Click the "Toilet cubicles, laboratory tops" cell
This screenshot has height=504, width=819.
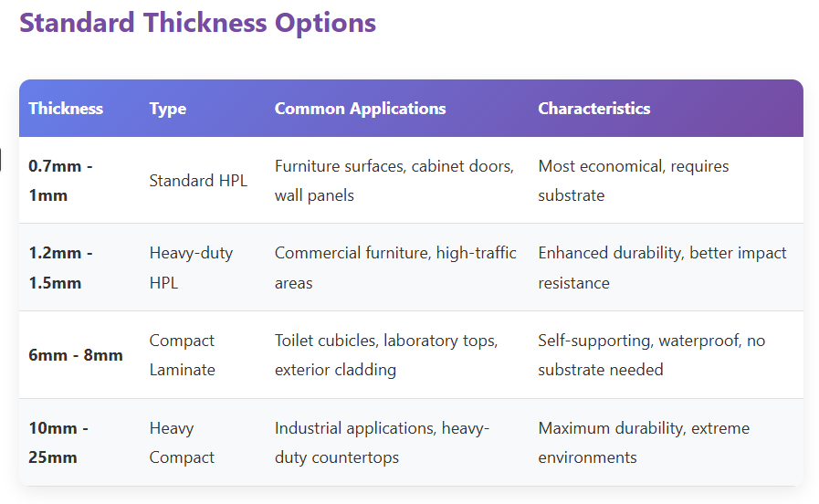click(386, 355)
